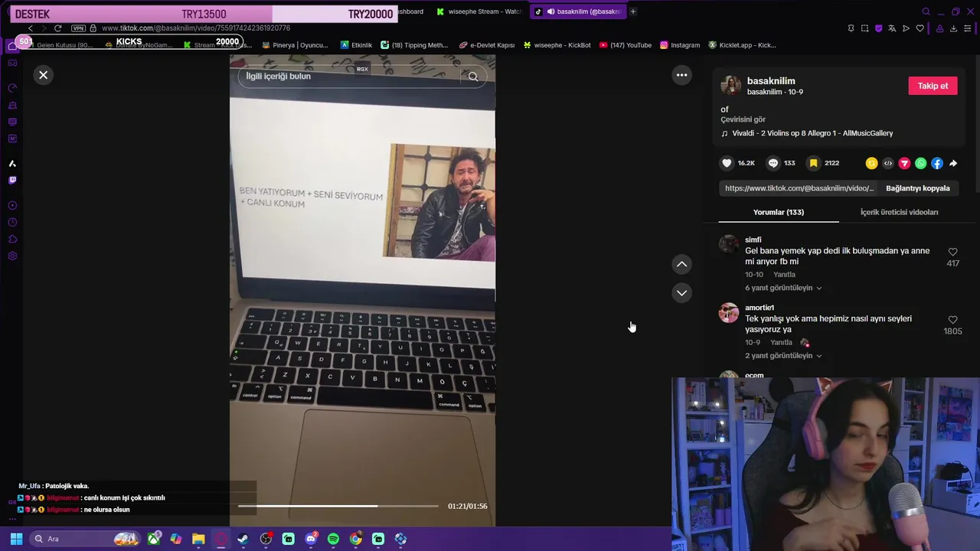Viewport: 980px width, 551px height.
Task: Open e-Devlet Kapısı bookmark
Action: [x=487, y=45]
